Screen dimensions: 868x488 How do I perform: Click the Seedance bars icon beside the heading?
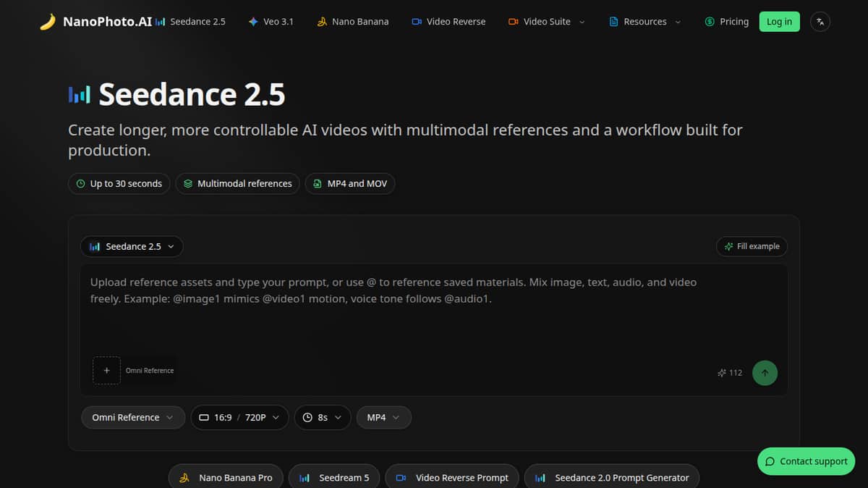(79, 95)
